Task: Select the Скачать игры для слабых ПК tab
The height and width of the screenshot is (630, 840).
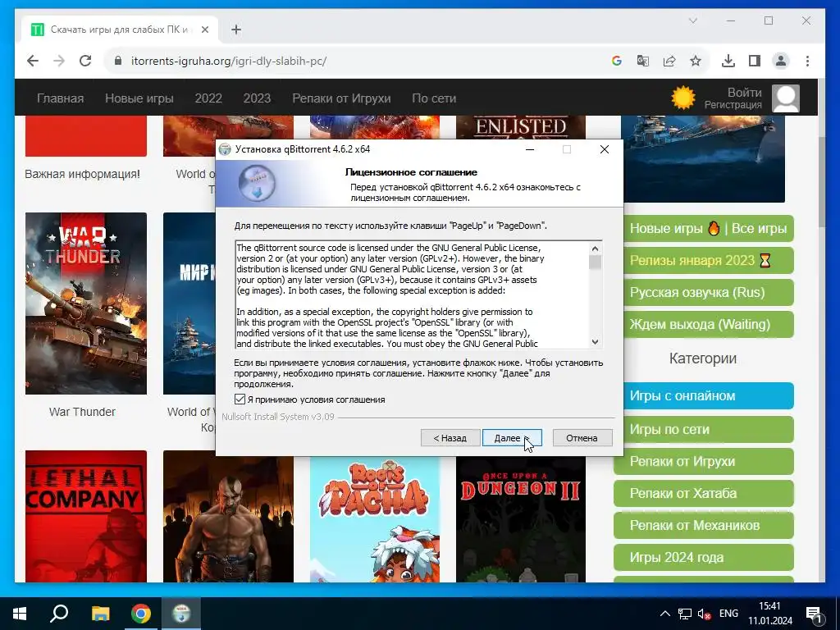Action: click(x=119, y=30)
